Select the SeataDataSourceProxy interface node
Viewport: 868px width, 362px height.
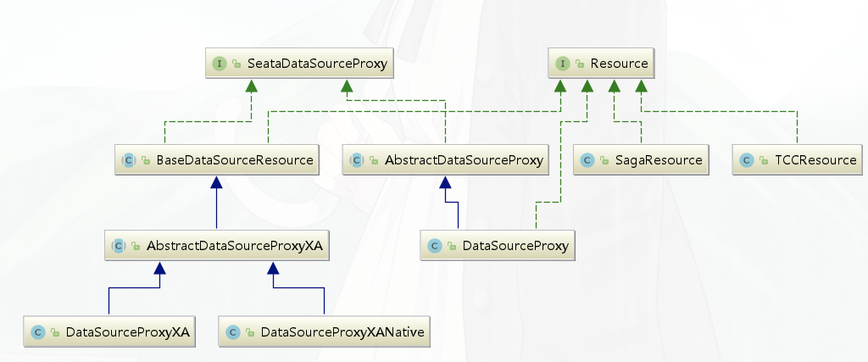(x=299, y=63)
